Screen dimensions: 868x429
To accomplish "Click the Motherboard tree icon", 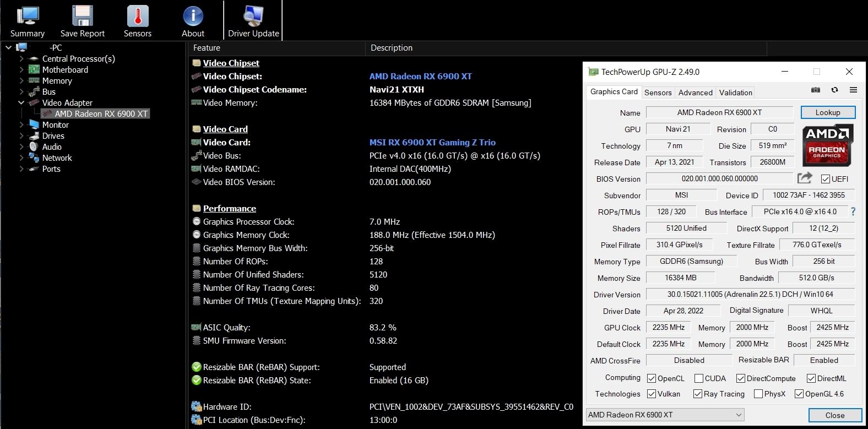I will point(34,69).
